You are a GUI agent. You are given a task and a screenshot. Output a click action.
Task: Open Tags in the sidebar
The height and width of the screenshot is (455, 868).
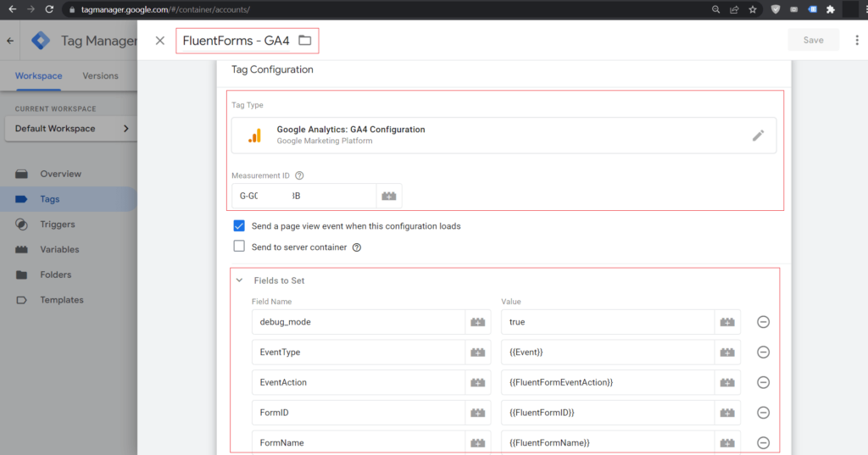(x=69, y=199)
